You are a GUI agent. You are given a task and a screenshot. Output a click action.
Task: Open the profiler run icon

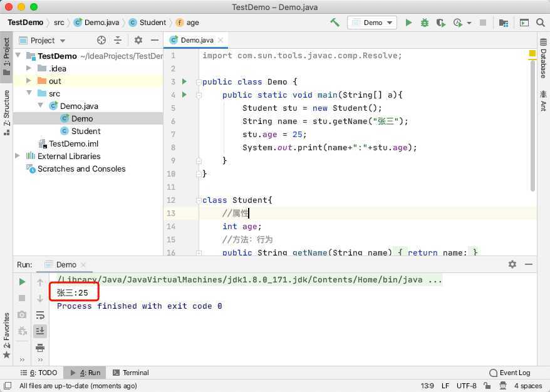point(457,23)
